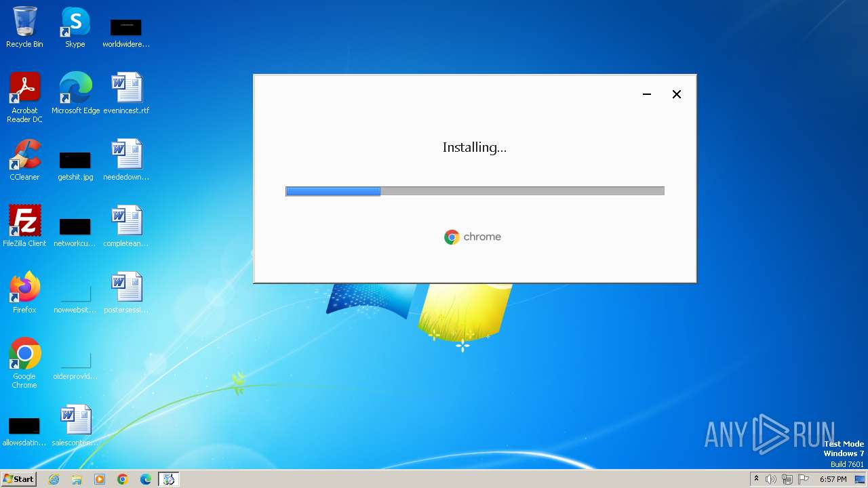This screenshot has width=868, height=488.
Task: Select the salesconten... Word document
Action: pyautogui.click(x=75, y=426)
